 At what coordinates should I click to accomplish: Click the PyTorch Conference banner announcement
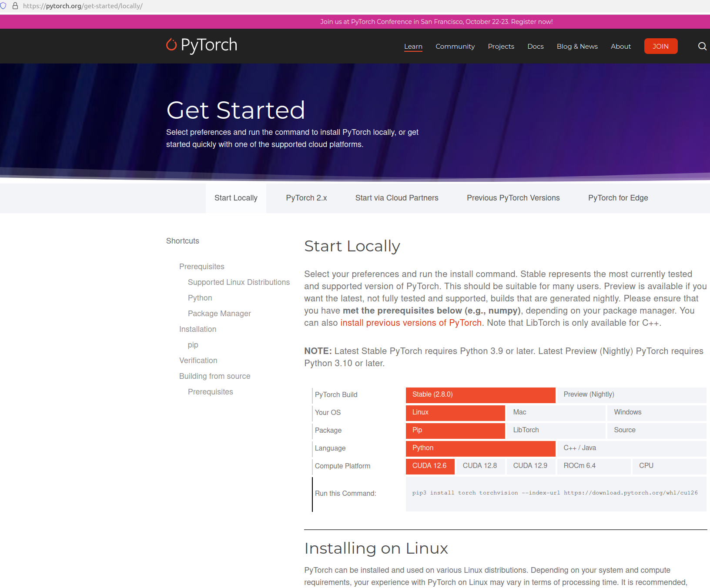coord(436,22)
